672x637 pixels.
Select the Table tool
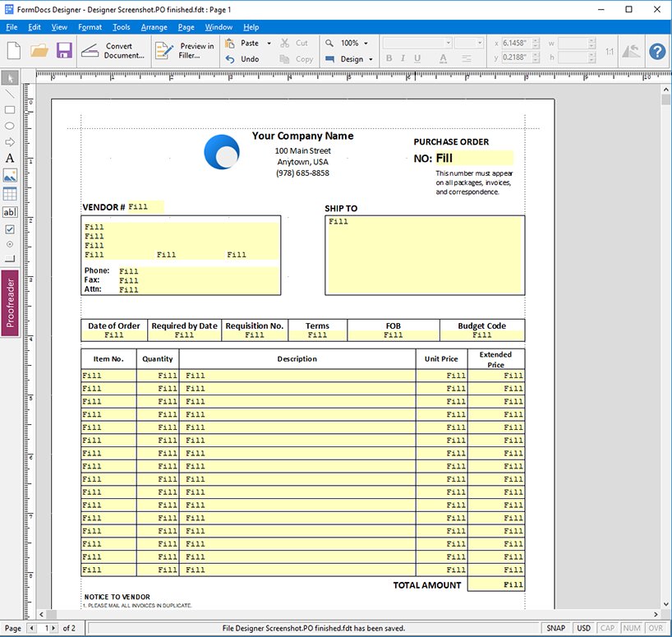10,193
